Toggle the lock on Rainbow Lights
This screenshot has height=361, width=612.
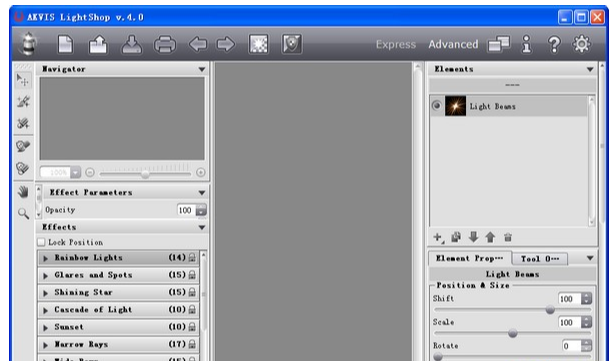coord(192,258)
